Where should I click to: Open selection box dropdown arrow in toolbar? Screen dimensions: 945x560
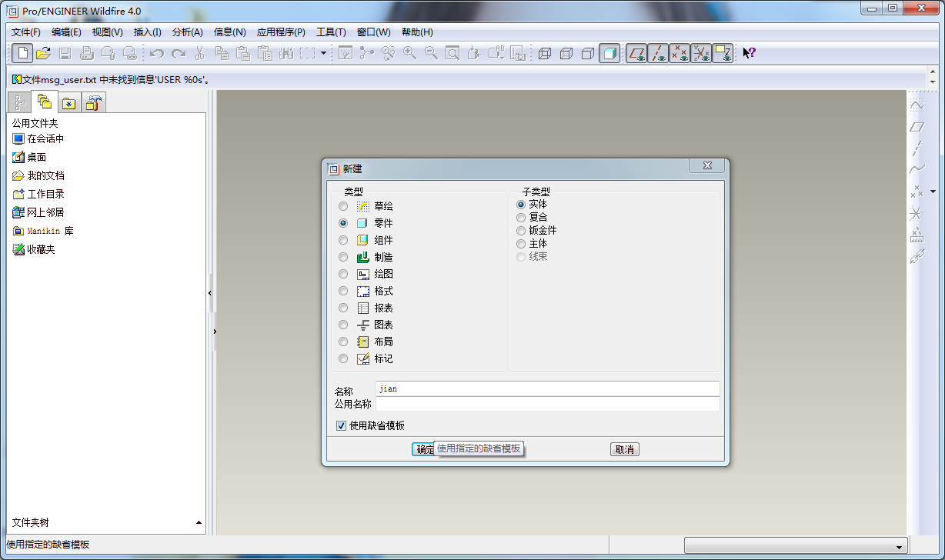click(323, 53)
